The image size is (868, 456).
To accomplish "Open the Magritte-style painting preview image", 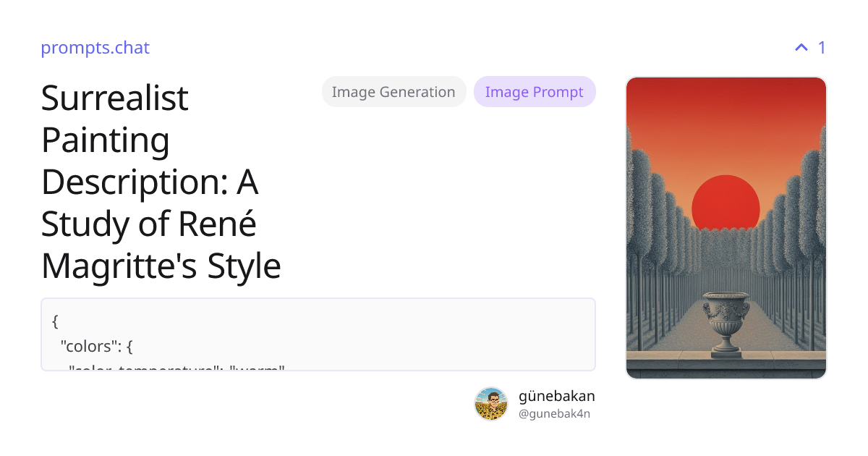I will point(726,228).
